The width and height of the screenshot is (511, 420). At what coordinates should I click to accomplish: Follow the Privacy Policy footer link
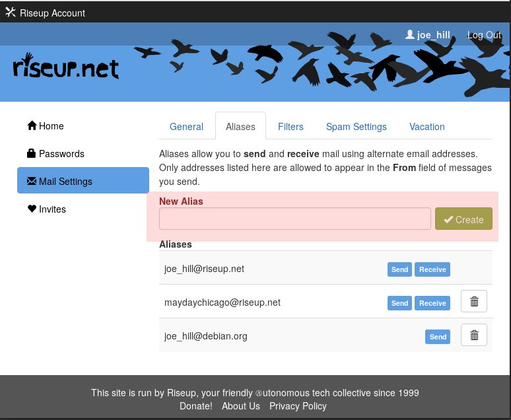298,406
